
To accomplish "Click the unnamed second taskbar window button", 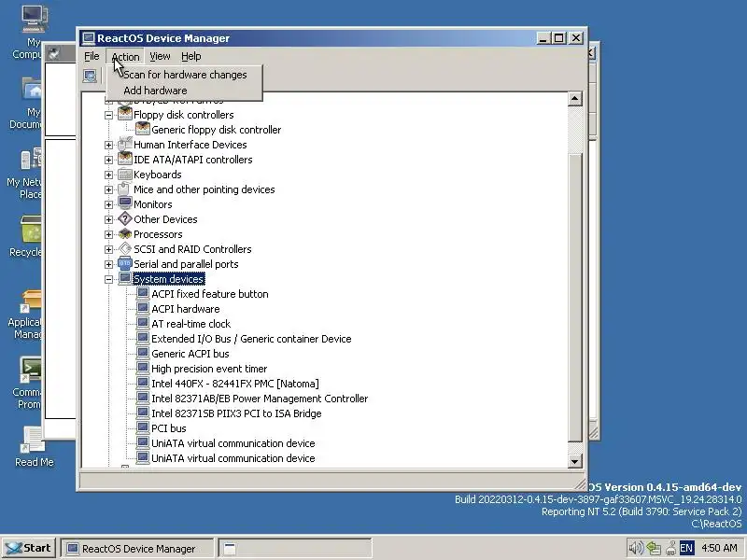I will coord(295,549).
